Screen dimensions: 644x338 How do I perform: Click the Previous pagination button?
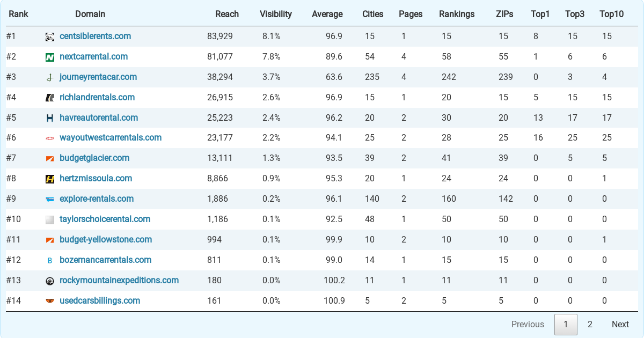(528, 324)
